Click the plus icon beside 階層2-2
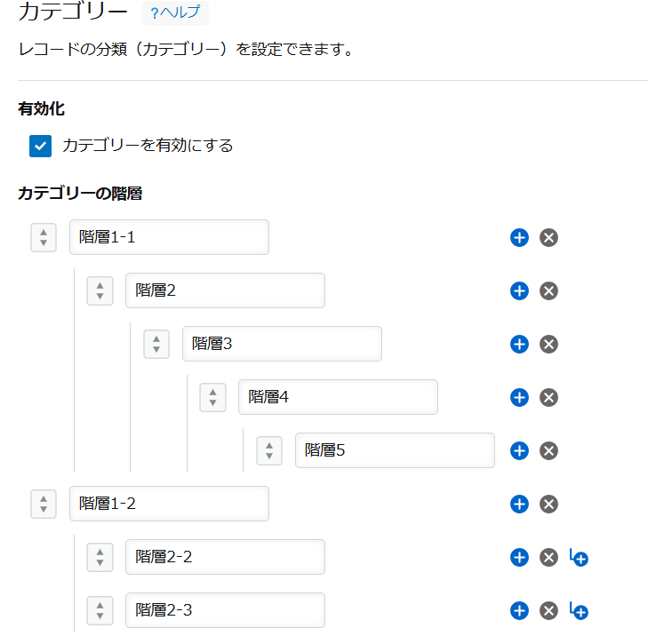The width and height of the screenshot is (648, 644). pyautogui.click(x=520, y=558)
